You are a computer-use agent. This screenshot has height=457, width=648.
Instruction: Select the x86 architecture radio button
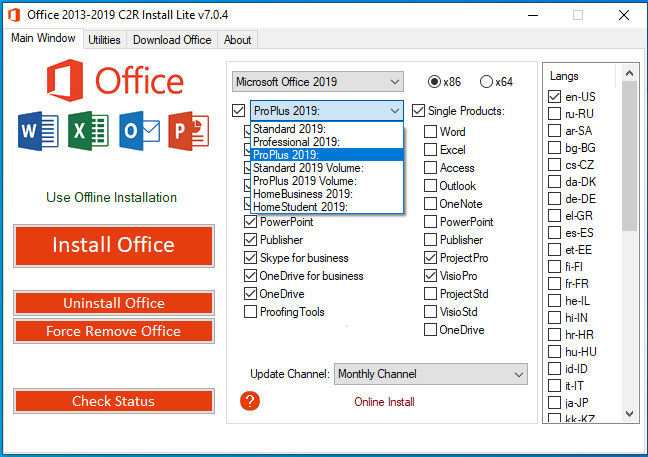[x=434, y=82]
